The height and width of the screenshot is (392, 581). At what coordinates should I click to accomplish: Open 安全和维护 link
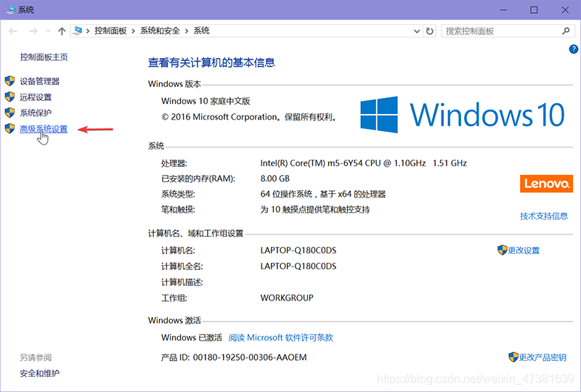[x=39, y=373]
